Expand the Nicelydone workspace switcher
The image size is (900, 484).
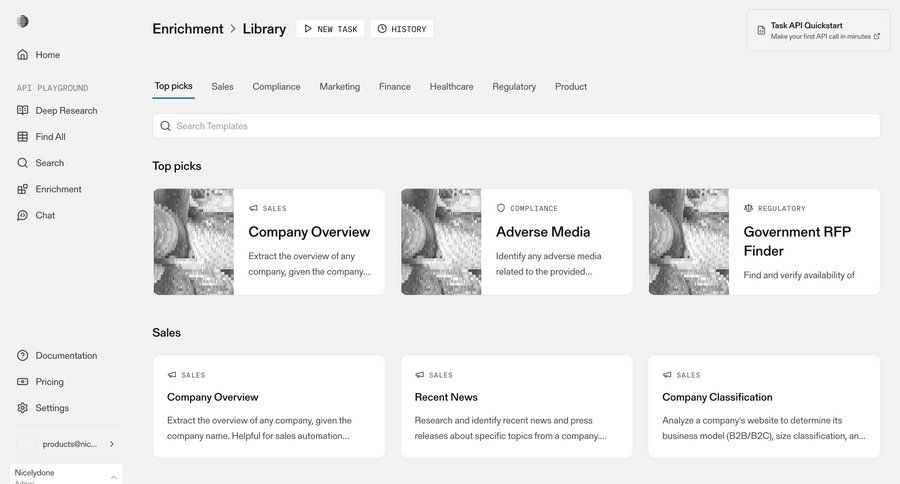click(113, 476)
